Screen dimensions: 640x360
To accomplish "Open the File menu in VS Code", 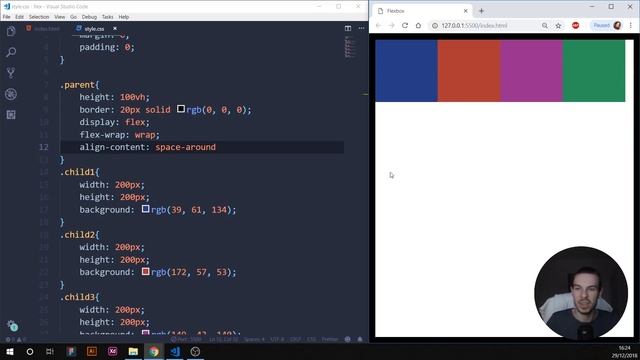I will pos(7,17).
